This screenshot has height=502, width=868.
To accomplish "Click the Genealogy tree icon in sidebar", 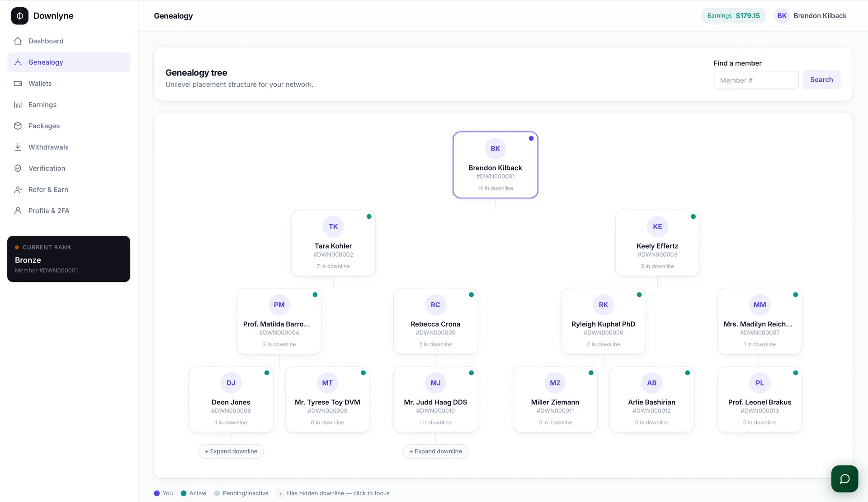I will [x=18, y=62].
